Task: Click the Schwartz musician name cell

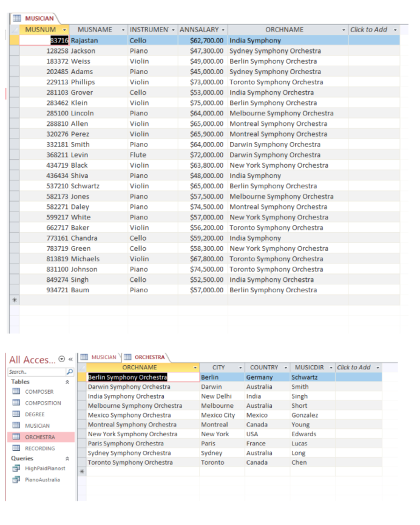Action: tap(98, 186)
